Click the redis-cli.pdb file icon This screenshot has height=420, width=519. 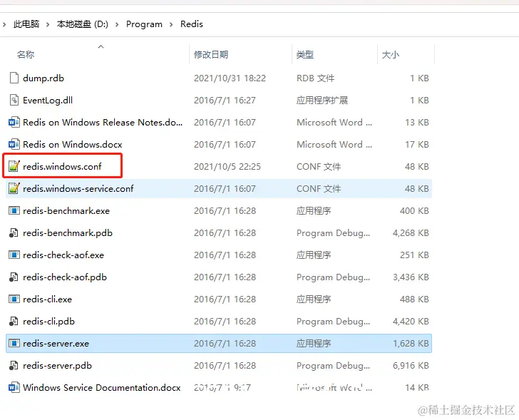pyautogui.click(x=14, y=322)
